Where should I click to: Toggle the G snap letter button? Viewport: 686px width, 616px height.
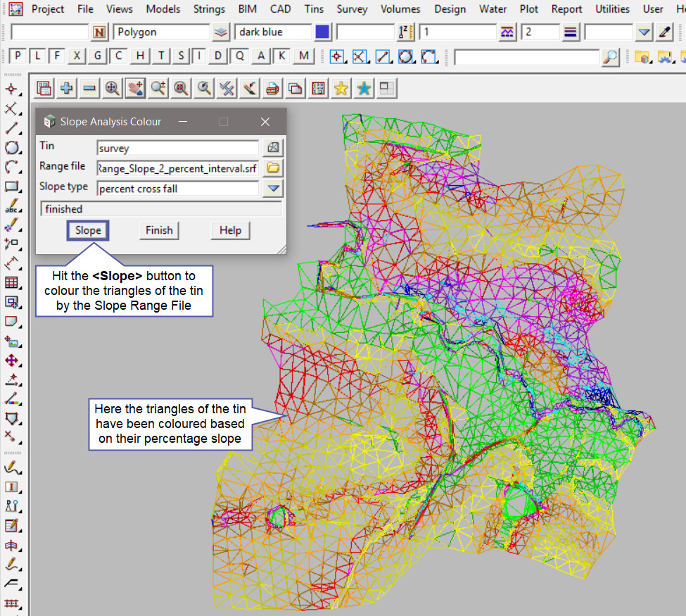pos(98,56)
